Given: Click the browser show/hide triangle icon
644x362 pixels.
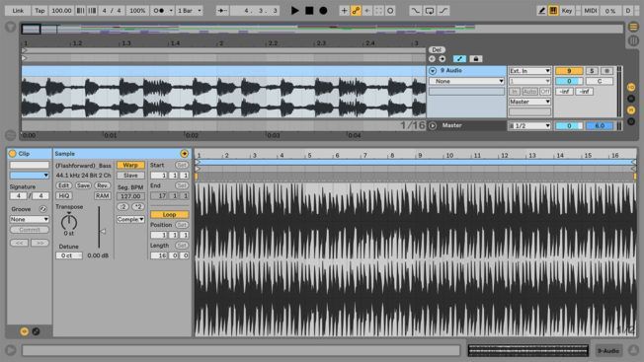Looking at the screenshot, I should click(10, 27).
